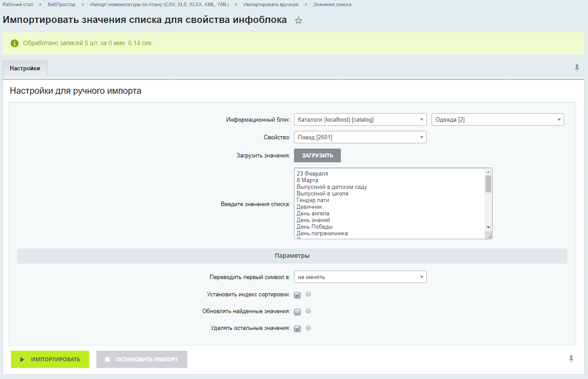This screenshot has width=588, height=379.
Task: Click the green info icon in the notification
Action: pos(15,43)
